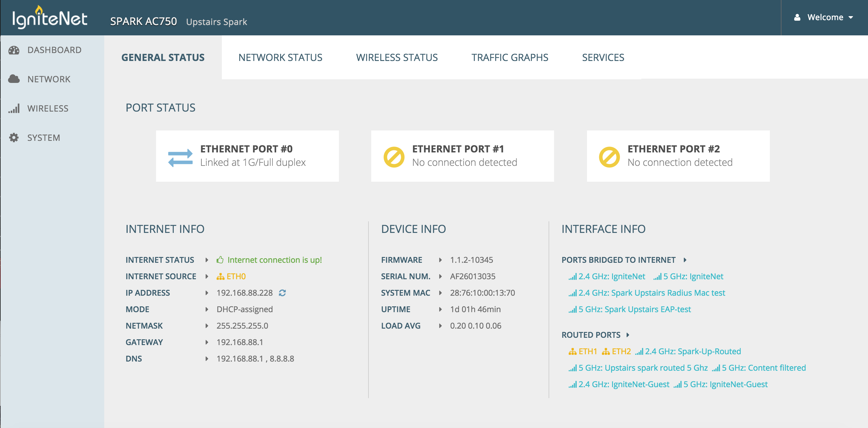Image resolution: width=868 pixels, height=428 pixels.
Task: Click the IP address refresh icon
Action: (282, 293)
